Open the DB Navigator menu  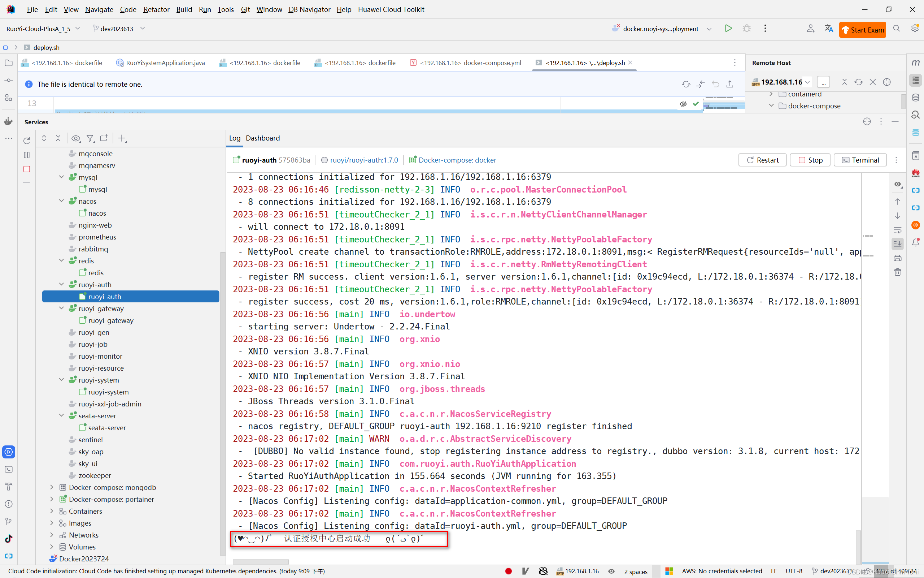(309, 9)
